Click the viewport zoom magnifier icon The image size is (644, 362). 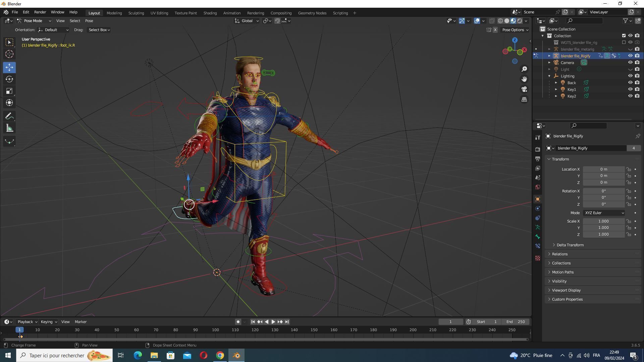tap(524, 69)
